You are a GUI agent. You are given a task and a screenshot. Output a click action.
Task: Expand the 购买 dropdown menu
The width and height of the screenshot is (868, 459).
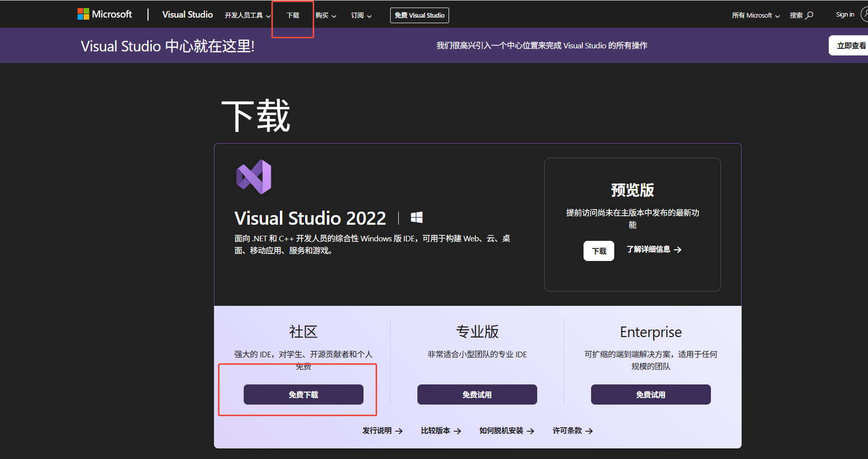(x=326, y=16)
